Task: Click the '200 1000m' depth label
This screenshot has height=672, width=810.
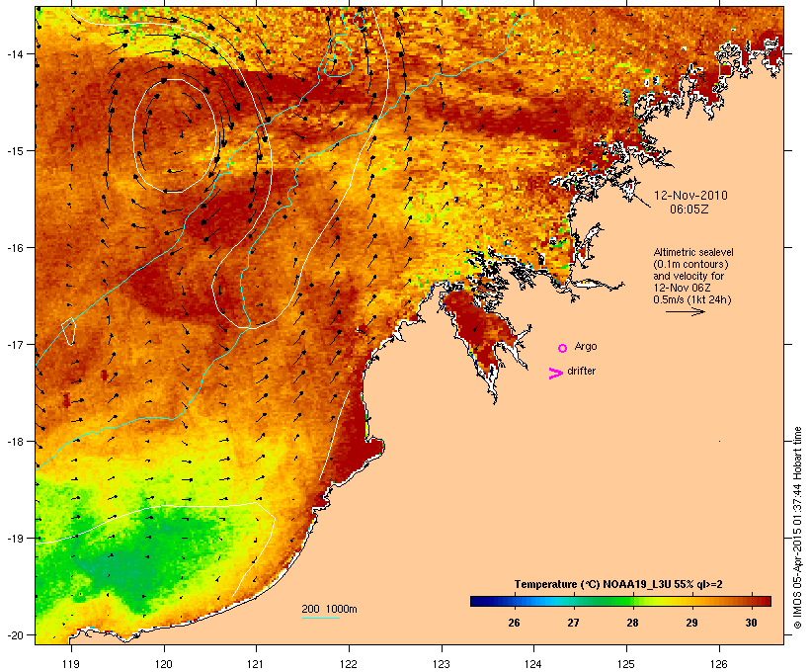Action: [329, 609]
